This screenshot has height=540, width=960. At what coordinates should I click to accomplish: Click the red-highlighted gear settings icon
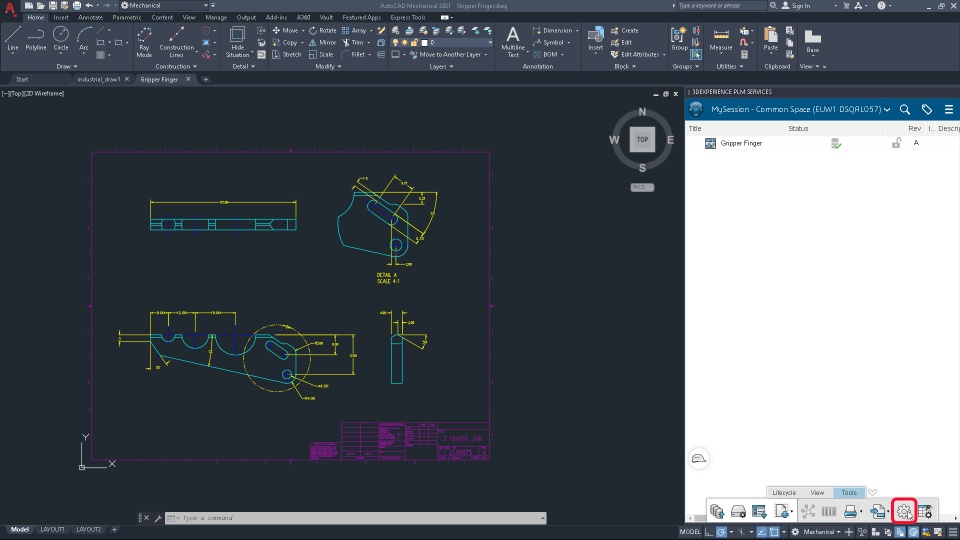point(903,511)
